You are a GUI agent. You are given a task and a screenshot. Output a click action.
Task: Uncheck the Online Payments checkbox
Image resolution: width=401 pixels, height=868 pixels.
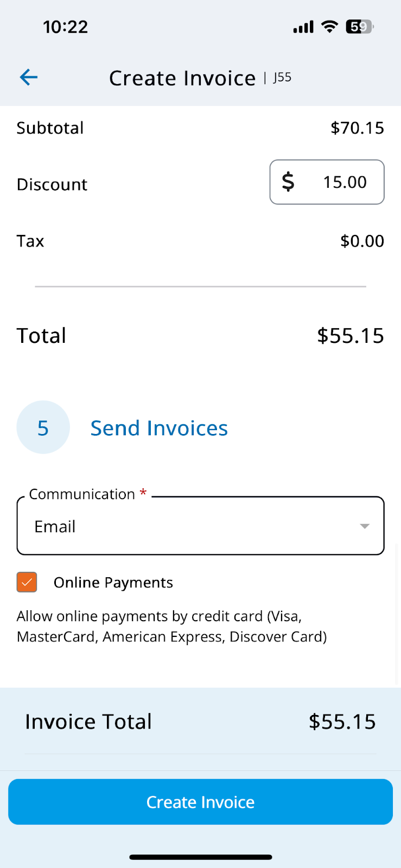pos(27,582)
